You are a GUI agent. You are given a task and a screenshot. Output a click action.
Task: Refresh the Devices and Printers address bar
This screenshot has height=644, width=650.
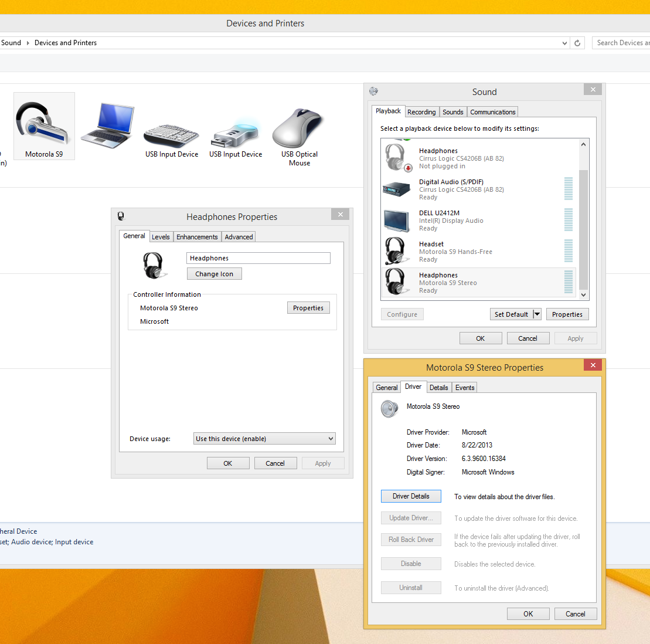(577, 43)
